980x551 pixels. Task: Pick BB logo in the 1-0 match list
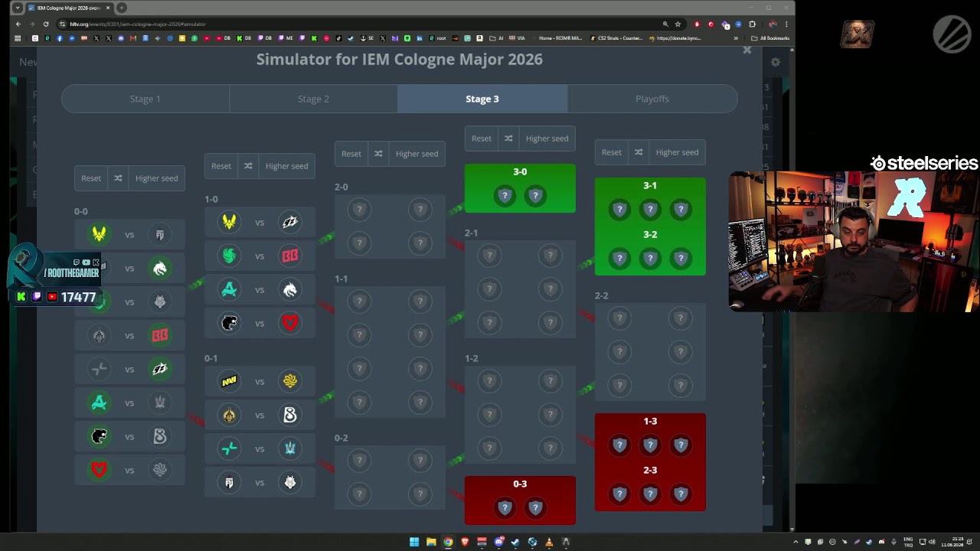click(290, 256)
